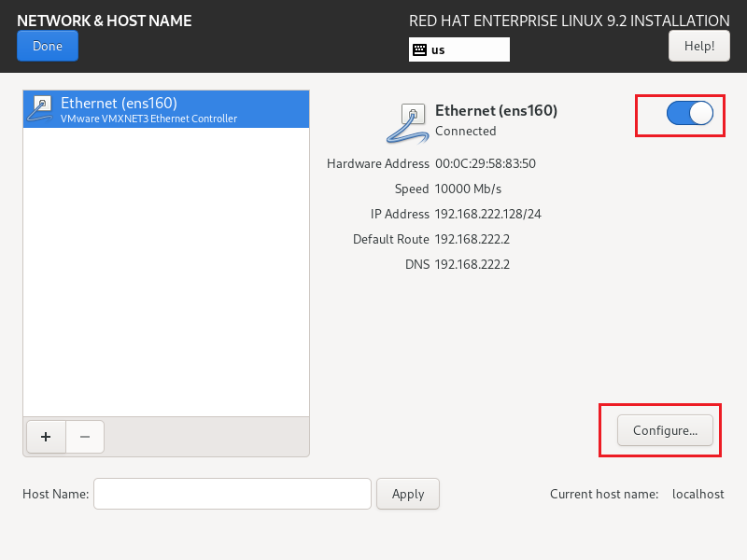This screenshot has height=560, width=747.
Task: Toggle the Ethernet (ens160) connection switch
Action: point(689,113)
